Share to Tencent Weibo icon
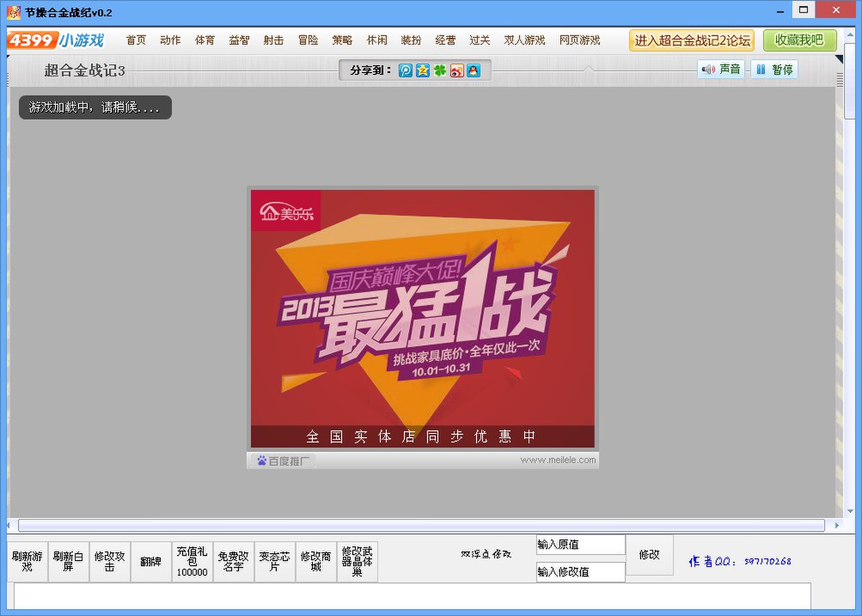Screen dimensions: 862x616 405,70
